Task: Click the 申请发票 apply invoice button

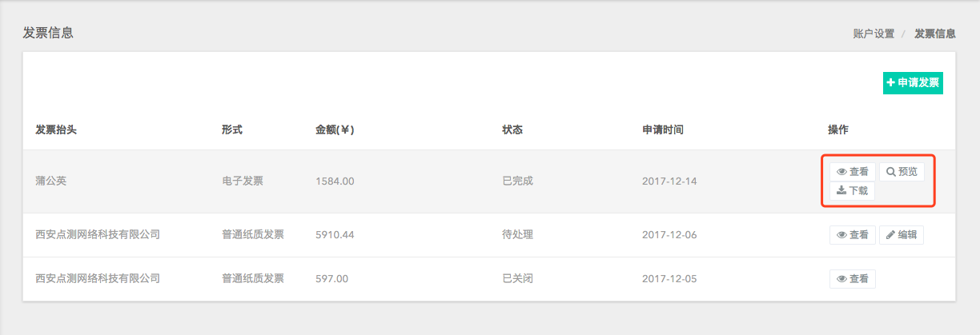Action: point(913,83)
